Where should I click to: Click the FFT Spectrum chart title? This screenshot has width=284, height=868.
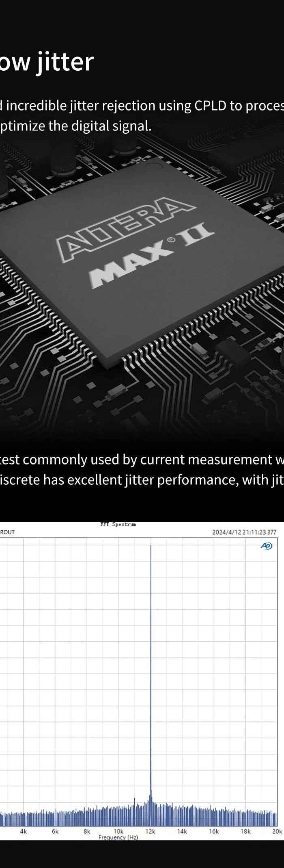tap(118, 524)
